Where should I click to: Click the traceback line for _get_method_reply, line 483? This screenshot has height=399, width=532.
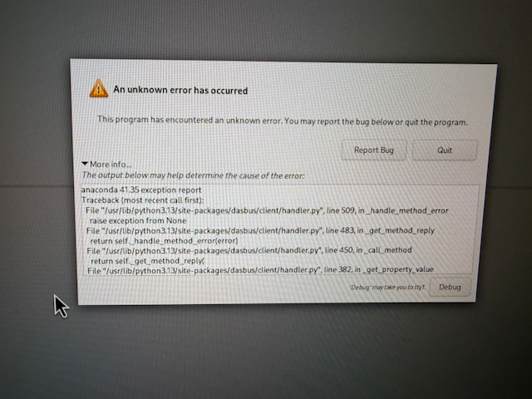260,231
